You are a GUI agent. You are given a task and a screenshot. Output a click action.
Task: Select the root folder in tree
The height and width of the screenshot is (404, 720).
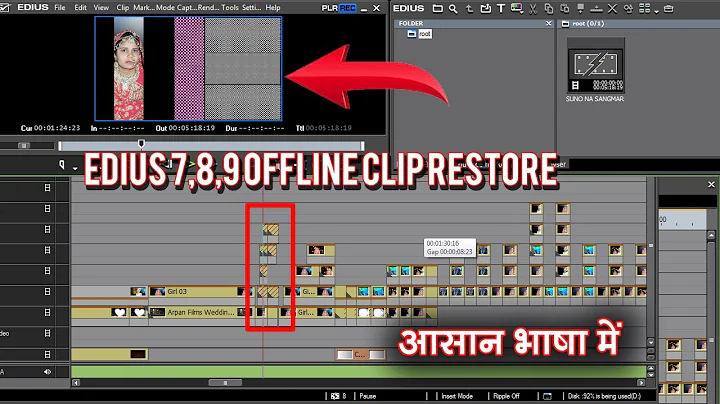tap(425, 34)
